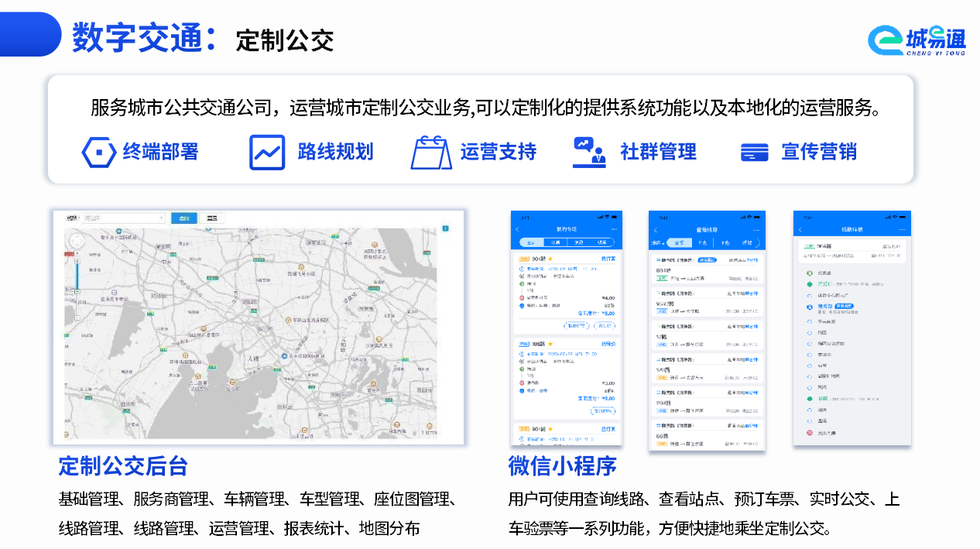Screen dimensions: 980x549
Task: Click the white reset button above map
Action: [212, 218]
